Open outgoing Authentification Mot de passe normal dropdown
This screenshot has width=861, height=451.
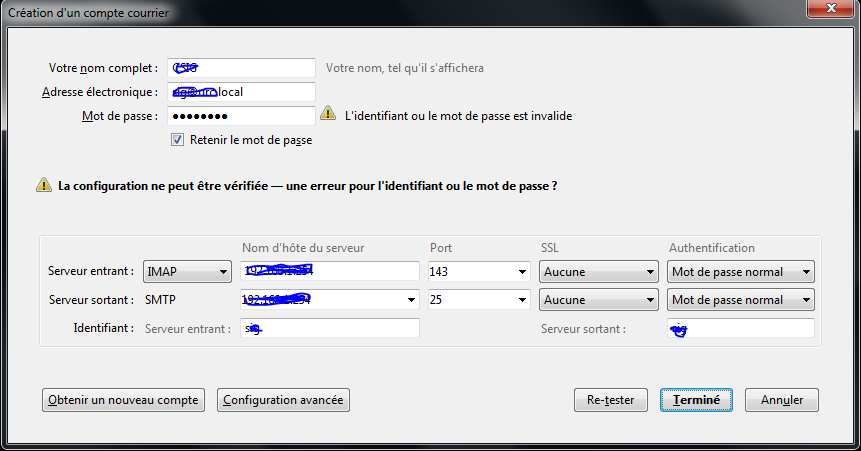741,300
